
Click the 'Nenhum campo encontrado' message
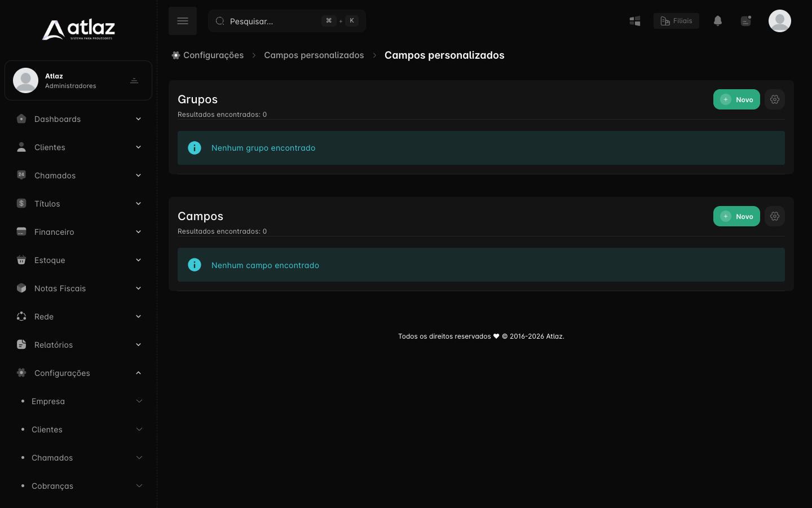[x=265, y=265]
